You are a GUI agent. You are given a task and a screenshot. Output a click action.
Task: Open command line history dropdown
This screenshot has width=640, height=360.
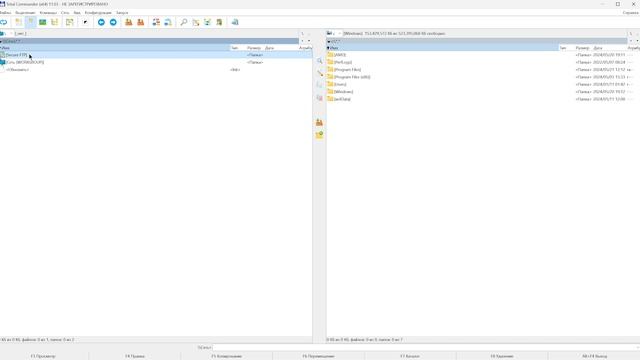638,347
